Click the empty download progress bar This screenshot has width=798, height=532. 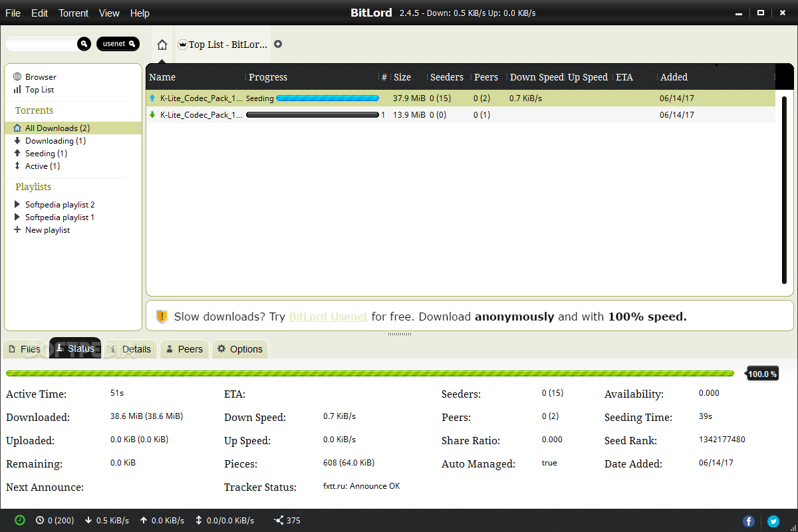(x=312, y=115)
